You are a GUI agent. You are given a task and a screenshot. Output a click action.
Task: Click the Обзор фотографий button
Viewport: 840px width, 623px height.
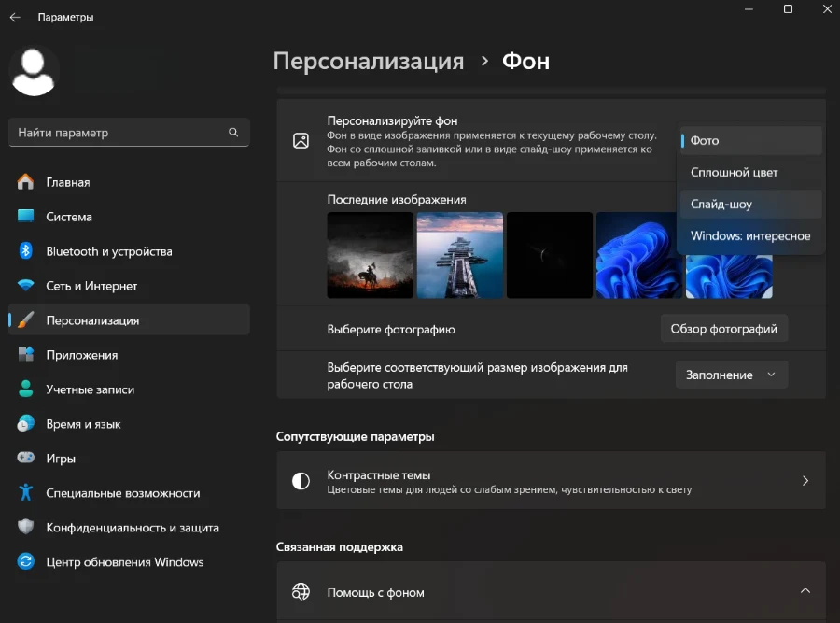(723, 329)
